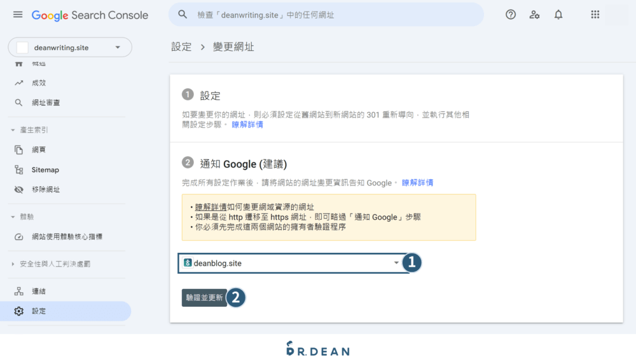Viewport: 636px width, 364px height.
Task: Click the search magnifier icon in URL bar
Action: pos(183,15)
